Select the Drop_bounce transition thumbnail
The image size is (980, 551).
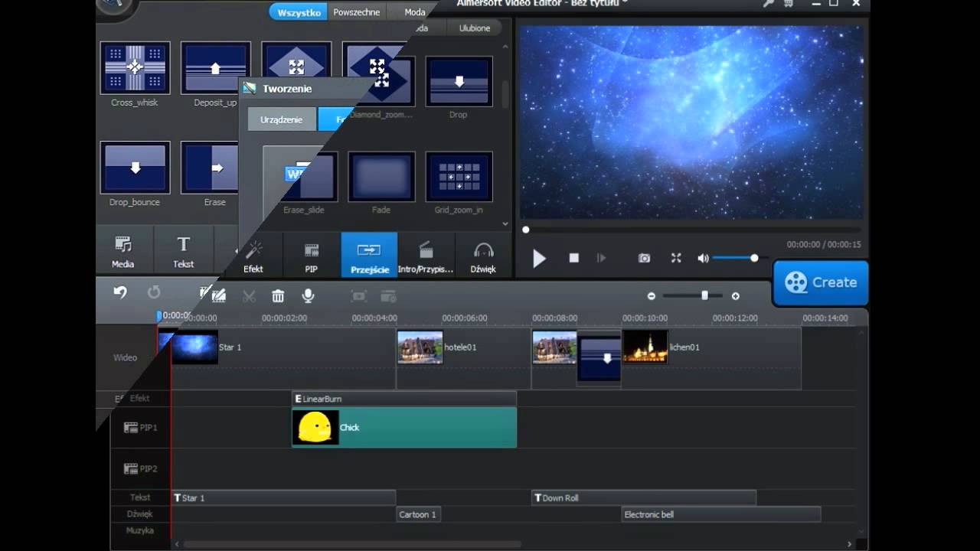click(135, 168)
